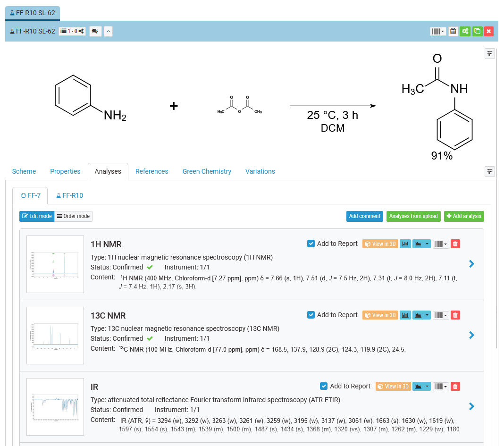504x446 pixels.
Task: Click the spectrum curve icon on the IR entry
Action: coord(419,386)
